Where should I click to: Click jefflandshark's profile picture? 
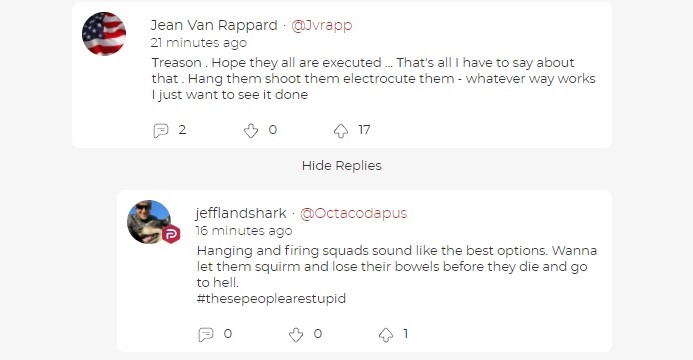coord(149,222)
